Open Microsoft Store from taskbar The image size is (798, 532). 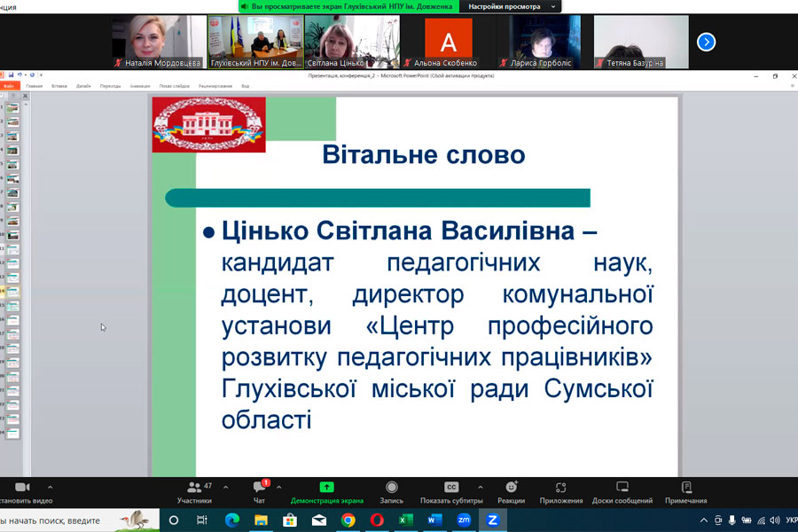pyautogui.click(x=290, y=520)
